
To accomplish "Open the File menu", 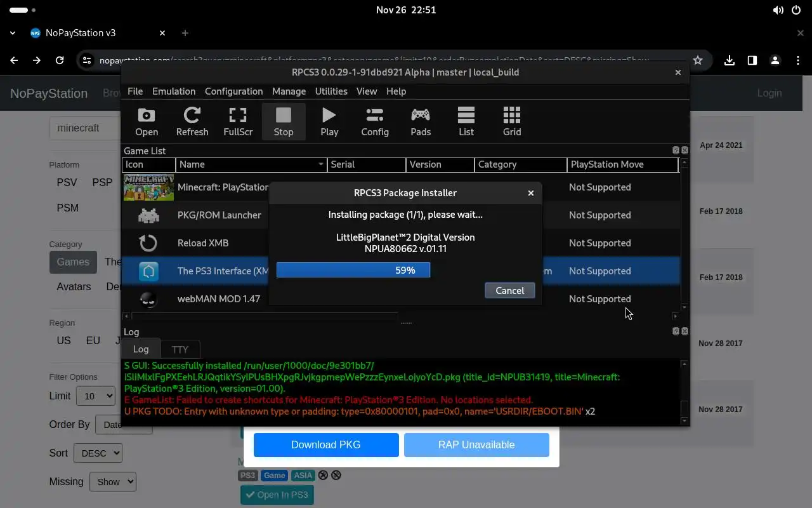I will coord(135,91).
